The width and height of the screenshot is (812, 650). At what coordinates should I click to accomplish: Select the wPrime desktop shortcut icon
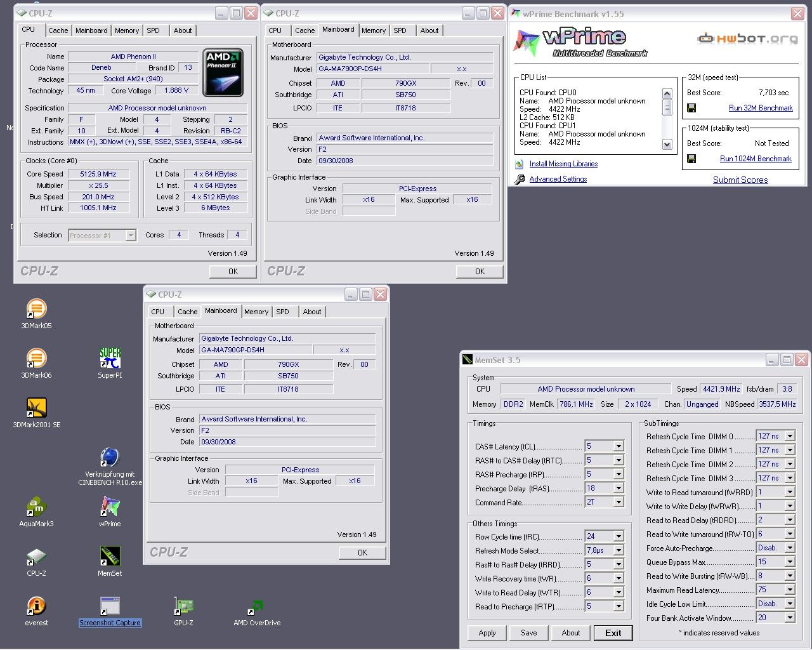pos(110,507)
